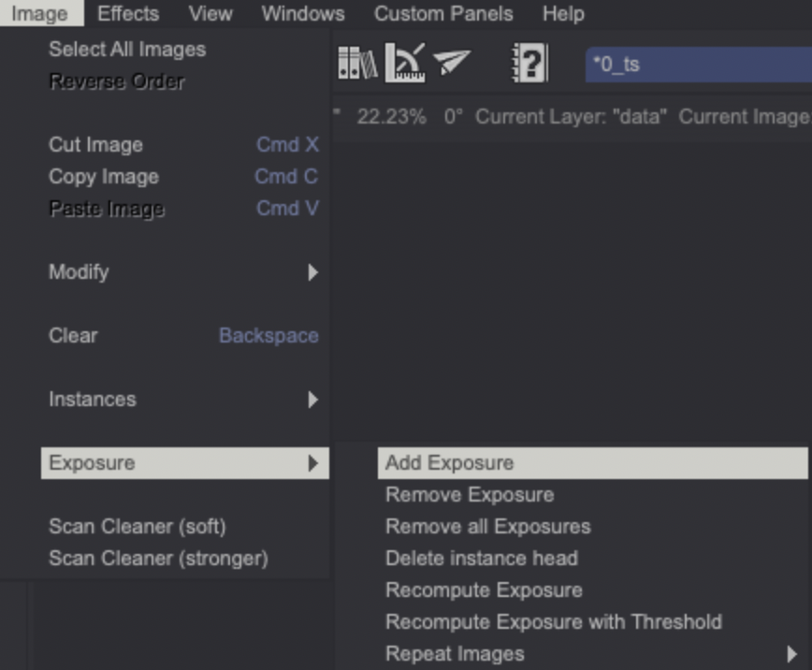Viewport: 812px width, 670px height.
Task: Open the View menu
Action: tap(210, 13)
